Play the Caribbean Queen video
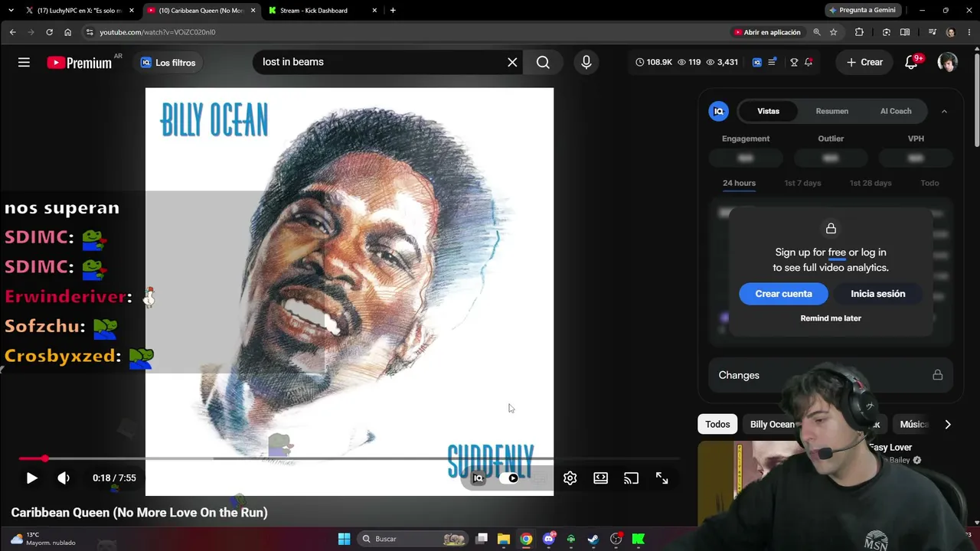Image resolution: width=980 pixels, height=551 pixels. [31, 478]
